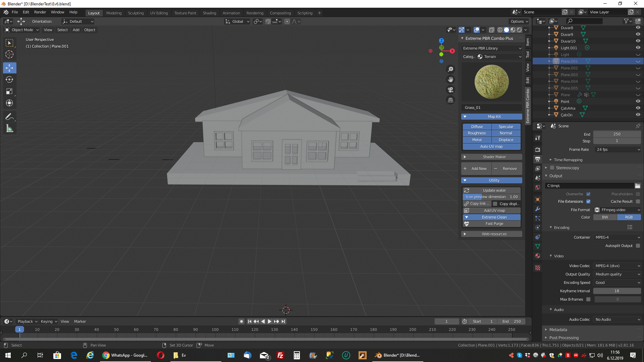Click the Update water refresh icon
644x362 pixels.
click(x=467, y=190)
